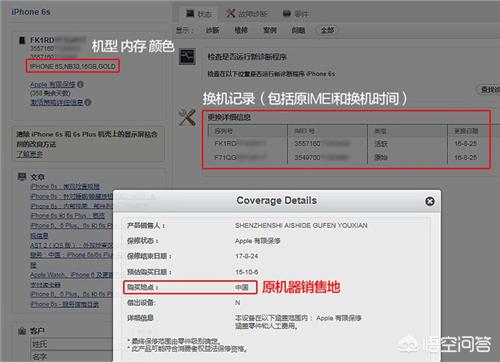500x362 pixels.
Task: Select the 诊断 display filter
Action: pos(212,30)
